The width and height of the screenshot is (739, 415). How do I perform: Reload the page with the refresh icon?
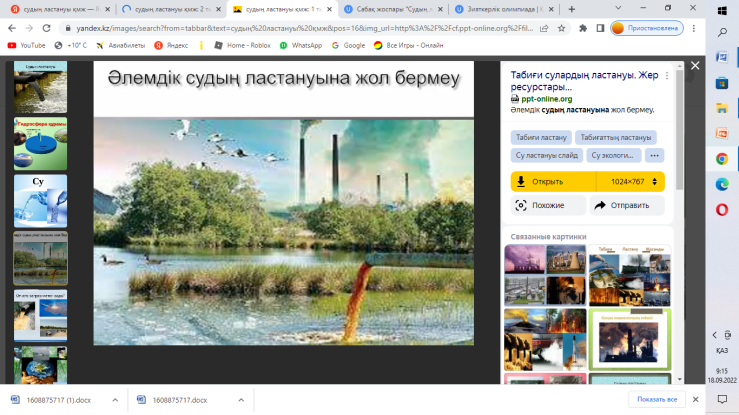click(46, 28)
